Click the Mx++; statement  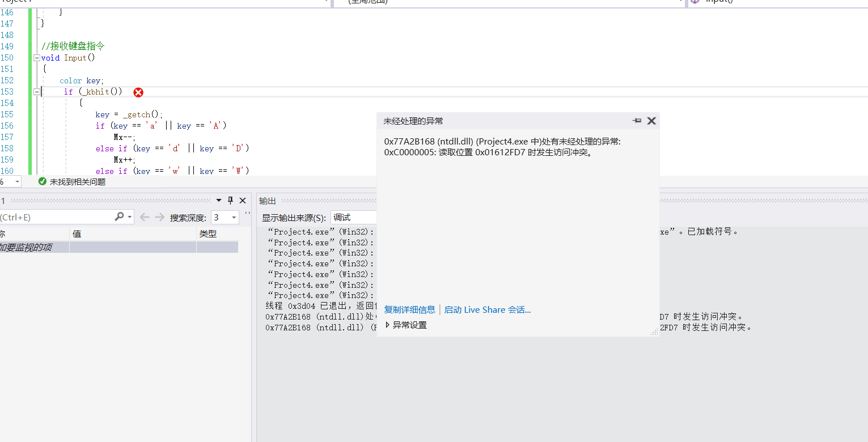tap(125, 160)
